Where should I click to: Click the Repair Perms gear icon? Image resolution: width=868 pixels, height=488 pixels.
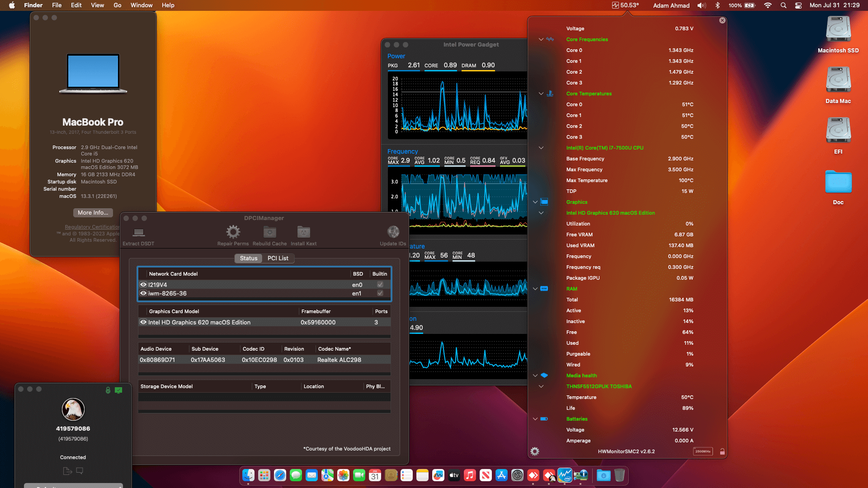233,232
